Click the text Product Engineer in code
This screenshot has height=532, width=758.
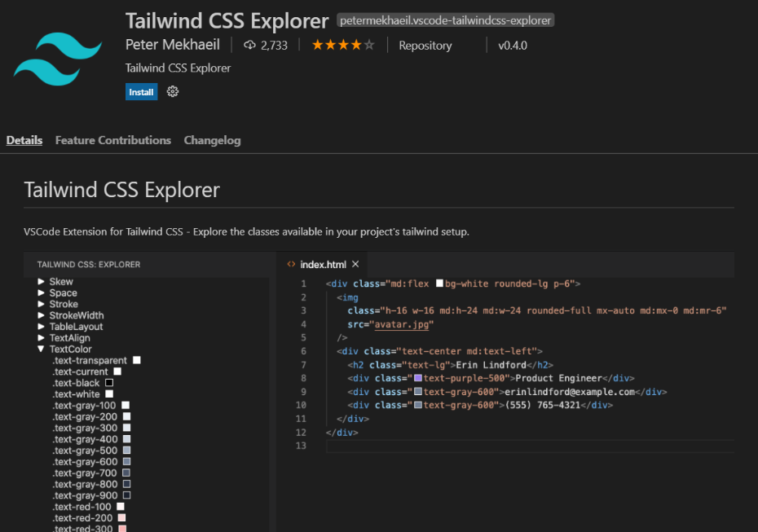(x=558, y=378)
